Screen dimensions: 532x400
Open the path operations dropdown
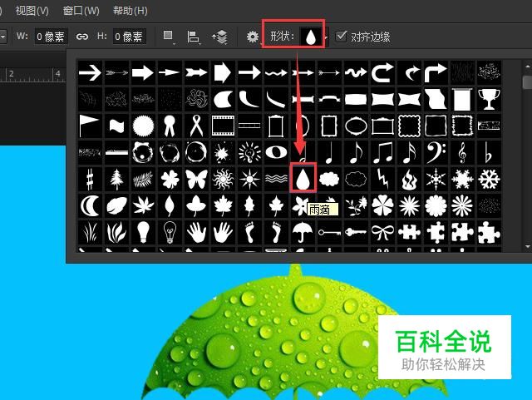coord(168,37)
